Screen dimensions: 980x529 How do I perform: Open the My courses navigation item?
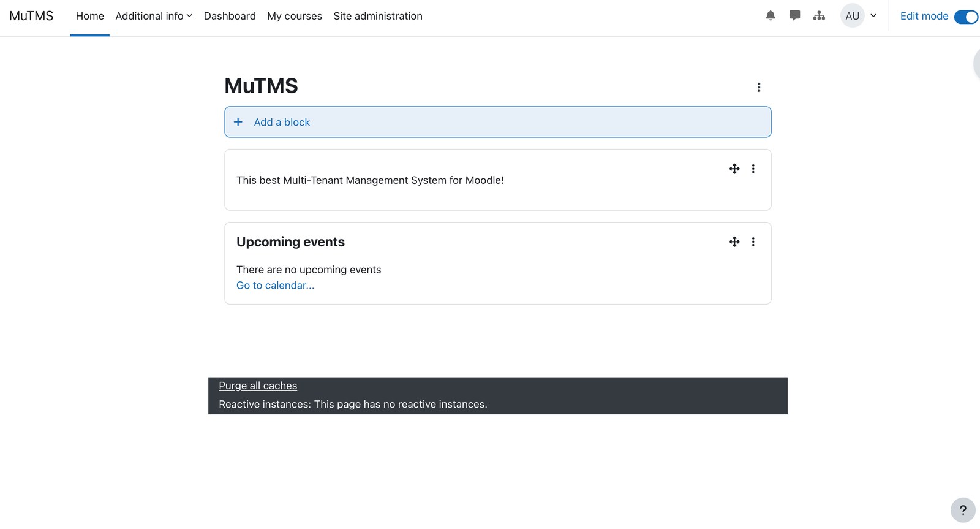coord(295,16)
